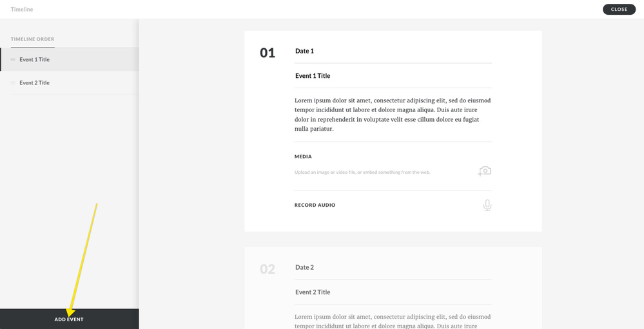Click the Event 1 Title field in the editor
The image size is (644, 329).
point(393,76)
